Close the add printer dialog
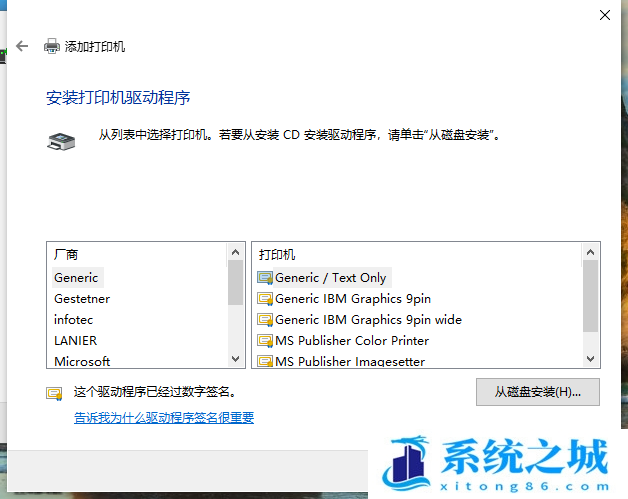The width and height of the screenshot is (628, 499). 604,15
